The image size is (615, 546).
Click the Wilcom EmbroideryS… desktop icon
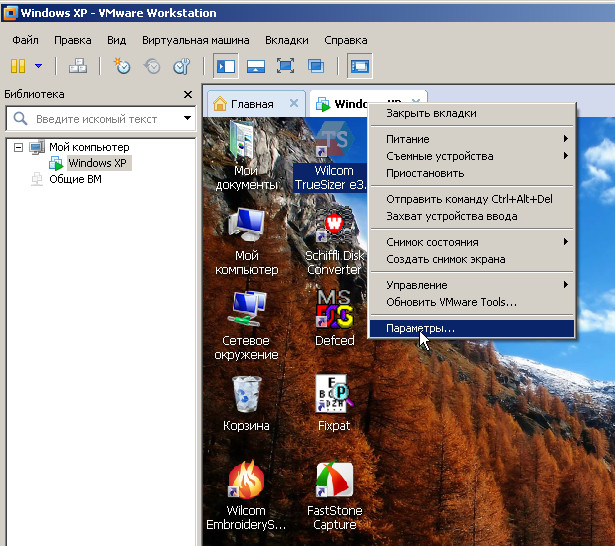[x=246, y=496]
